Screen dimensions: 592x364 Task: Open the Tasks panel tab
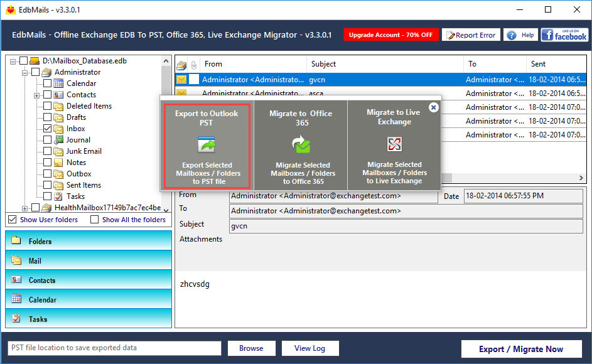click(x=89, y=319)
